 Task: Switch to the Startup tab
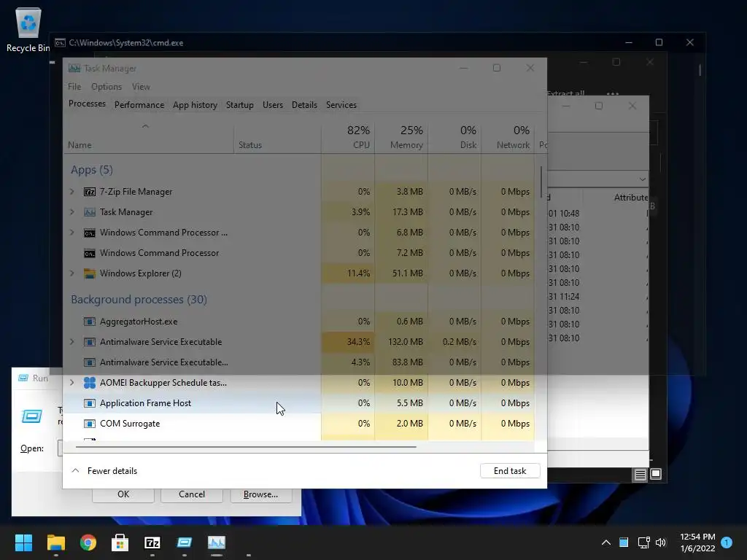tap(239, 105)
